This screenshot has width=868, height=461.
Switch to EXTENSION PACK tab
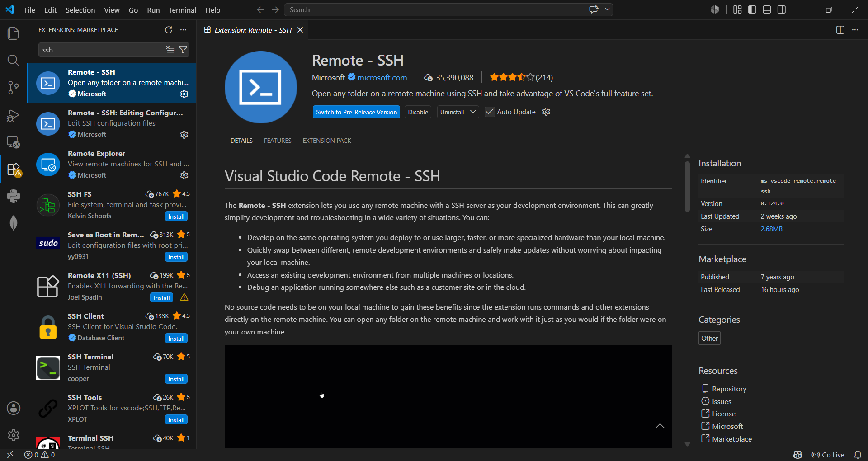pyautogui.click(x=327, y=141)
